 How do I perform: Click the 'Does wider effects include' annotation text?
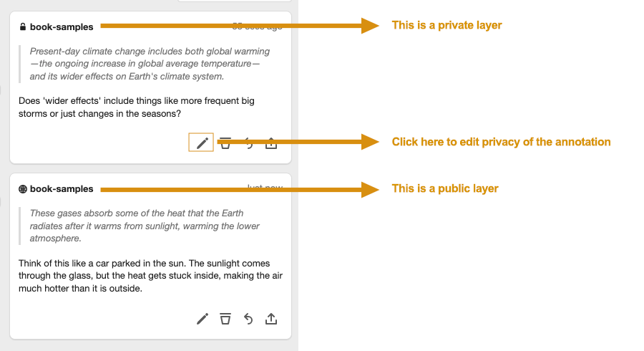pyautogui.click(x=136, y=107)
